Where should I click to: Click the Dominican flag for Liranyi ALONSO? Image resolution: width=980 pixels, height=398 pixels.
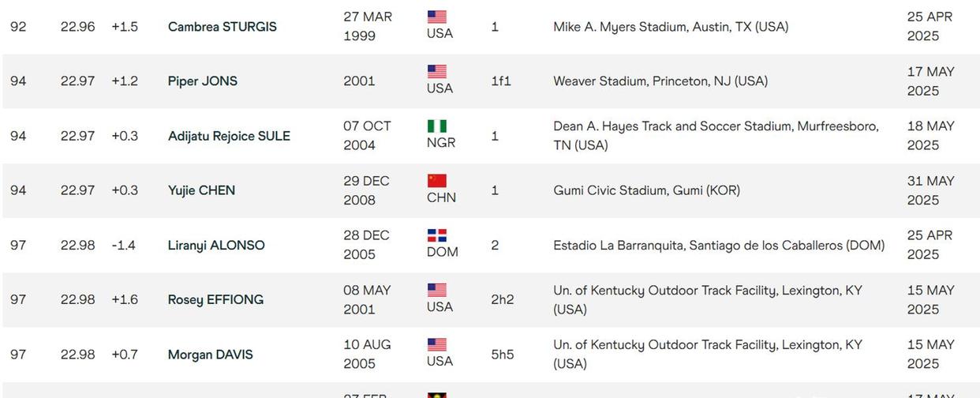coord(437,235)
